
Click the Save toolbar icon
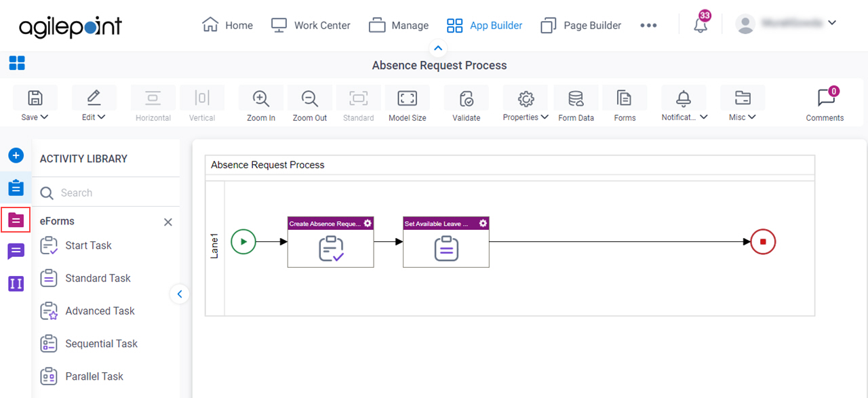(35, 98)
